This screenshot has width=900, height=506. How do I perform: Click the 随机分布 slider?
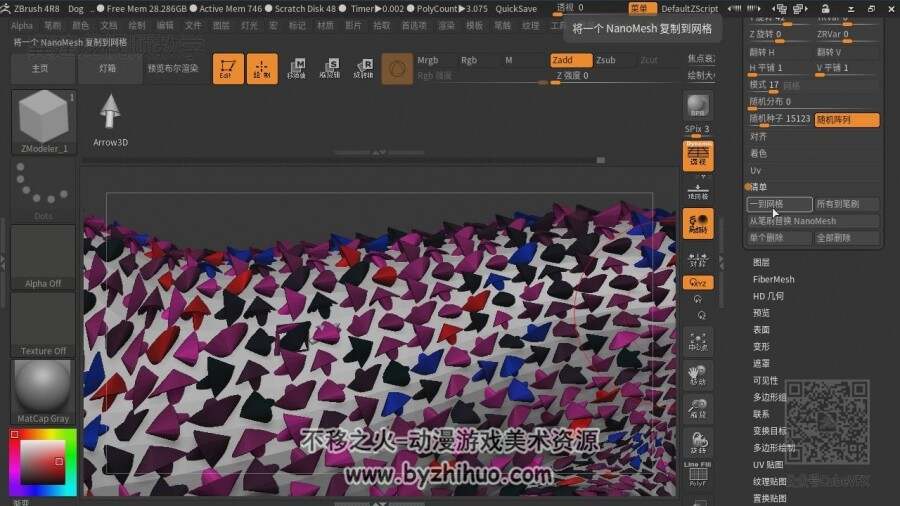[813, 102]
